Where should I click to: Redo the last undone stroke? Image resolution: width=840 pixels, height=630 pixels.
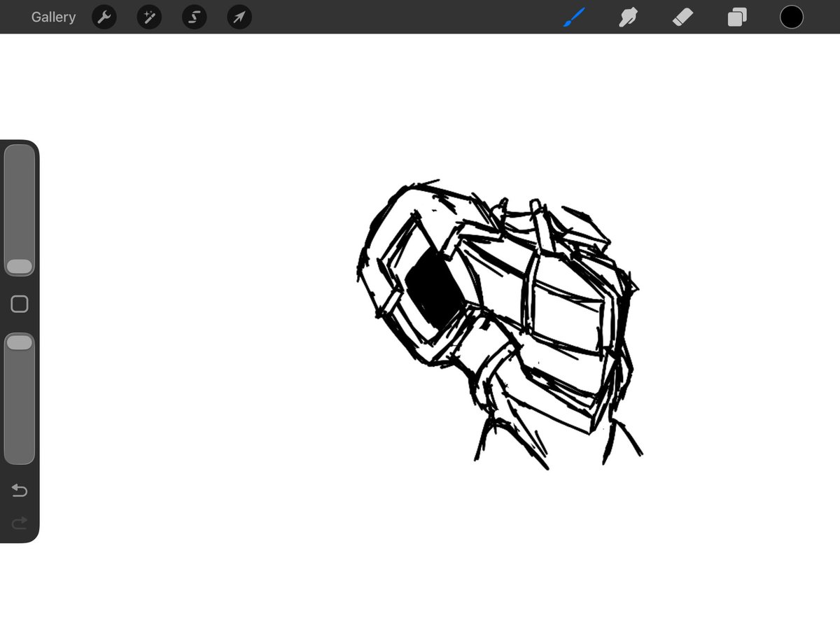(20, 522)
